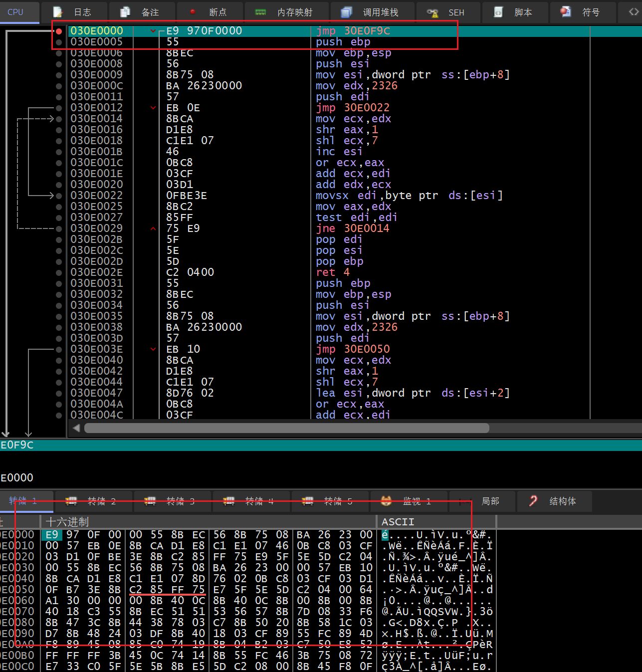Image resolution: width=642 pixels, height=672 pixels.
Task: Toggle breakpoint dot at address 030E0012
Action: point(59,108)
